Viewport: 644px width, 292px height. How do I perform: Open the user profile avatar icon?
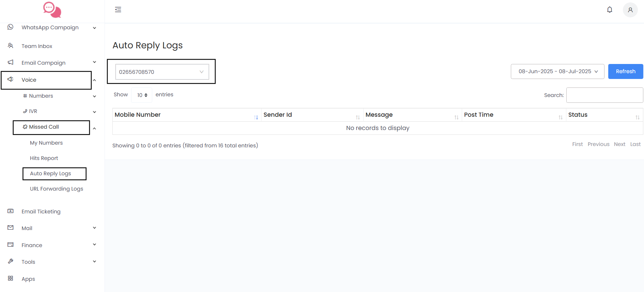pos(630,10)
